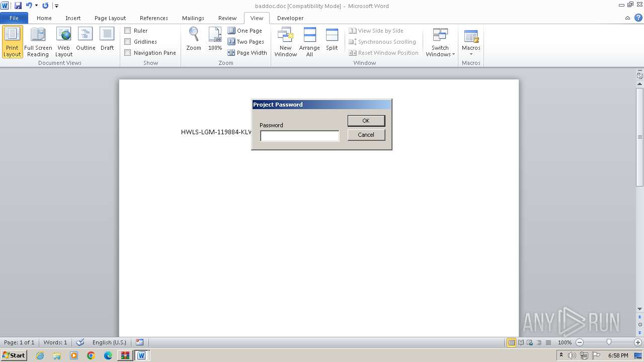Click the Macros icon

pyautogui.click(x=471, y=37)
